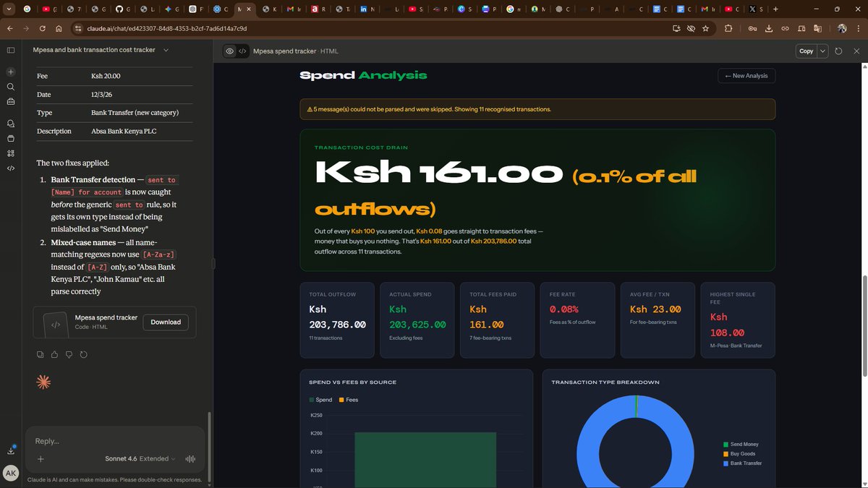Refresh the artifact preview icon
This screenshot has height=488, width=868.
point(838,51)
